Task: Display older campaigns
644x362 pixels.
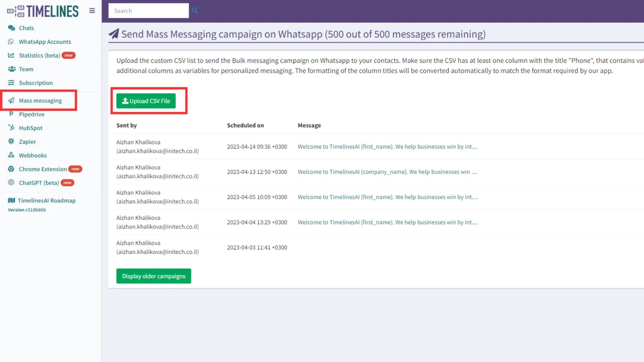Action: click(x=153, y=276)
